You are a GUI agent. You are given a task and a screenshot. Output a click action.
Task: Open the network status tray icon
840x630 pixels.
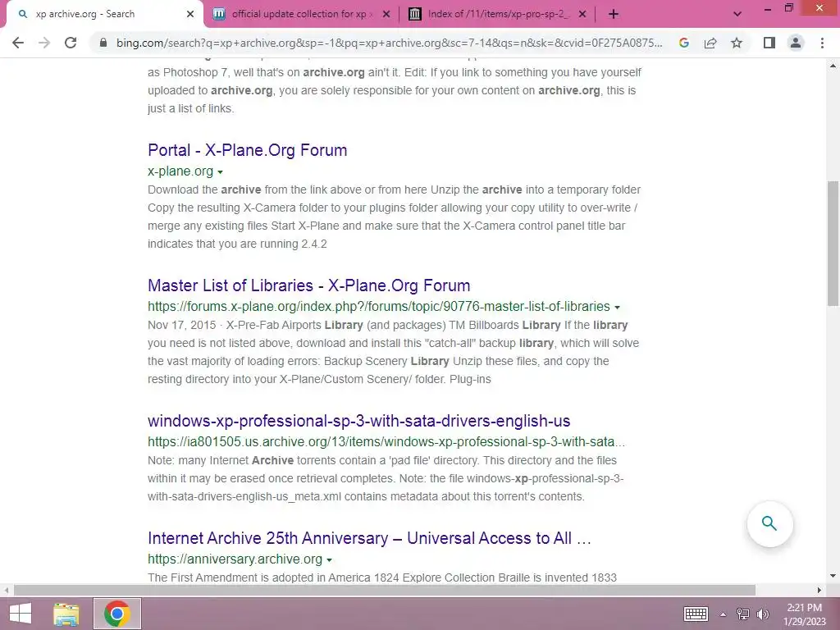point(743,614)
